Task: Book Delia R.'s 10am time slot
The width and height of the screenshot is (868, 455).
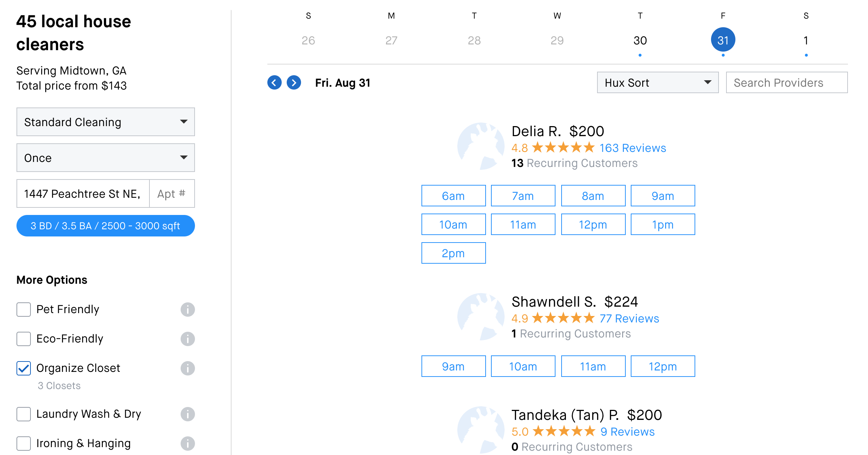Action: coord(453,225)
